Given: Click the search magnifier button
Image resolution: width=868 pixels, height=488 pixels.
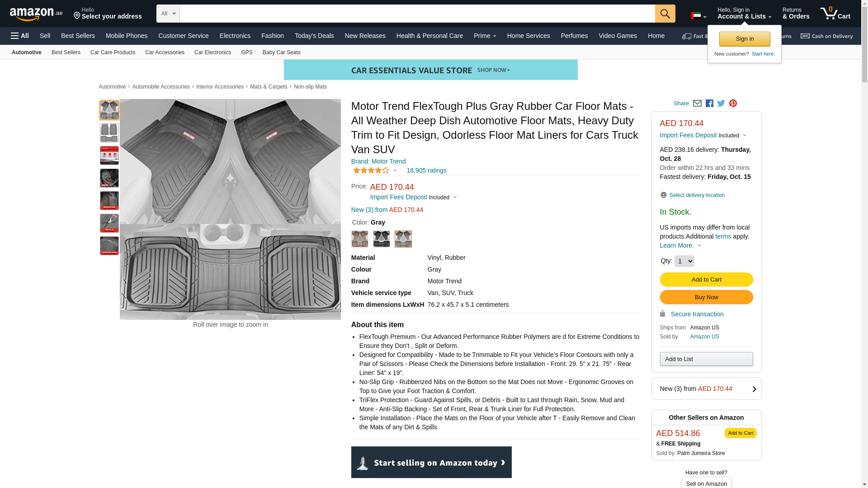Looking at the screenshot, I should tap(665, 14).
